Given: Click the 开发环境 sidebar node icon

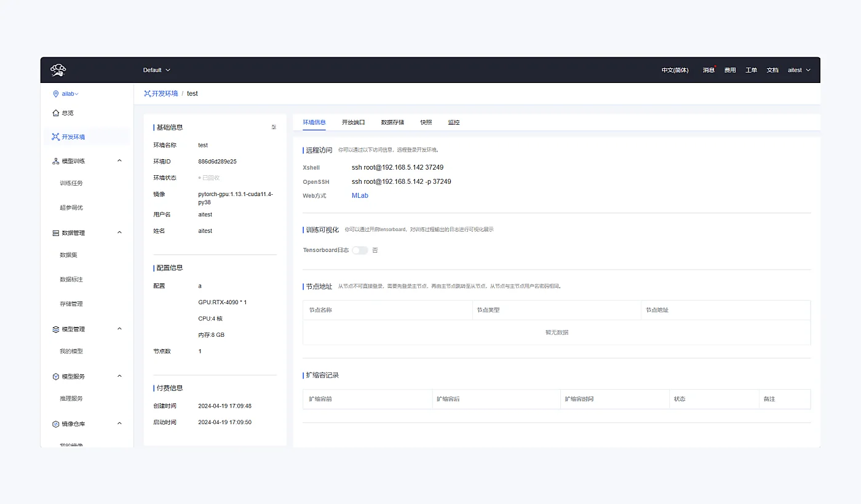Looking at the screenshot, I should (x=55, y=137).
